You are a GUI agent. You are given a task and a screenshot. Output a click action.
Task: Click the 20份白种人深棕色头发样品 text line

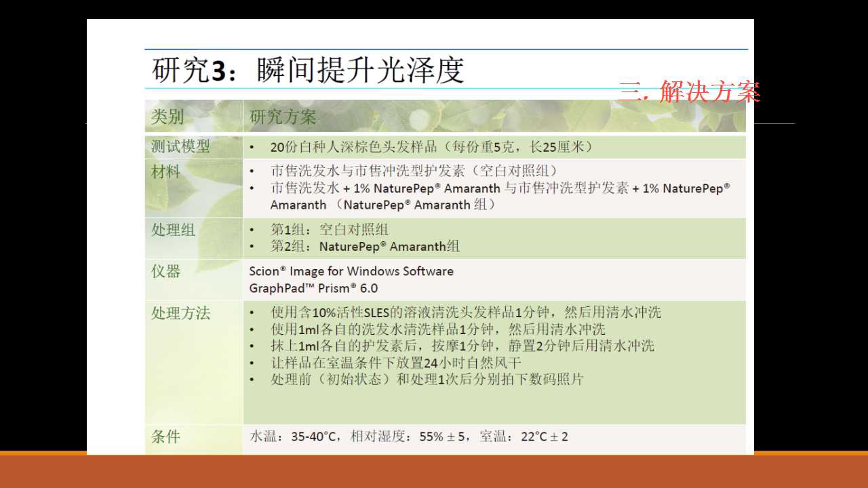coord(431,147)
